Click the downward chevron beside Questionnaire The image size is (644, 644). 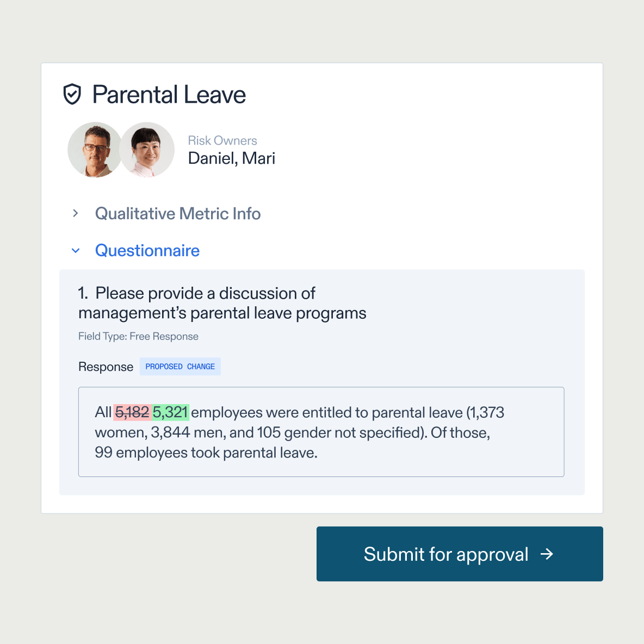click(76, 251)
